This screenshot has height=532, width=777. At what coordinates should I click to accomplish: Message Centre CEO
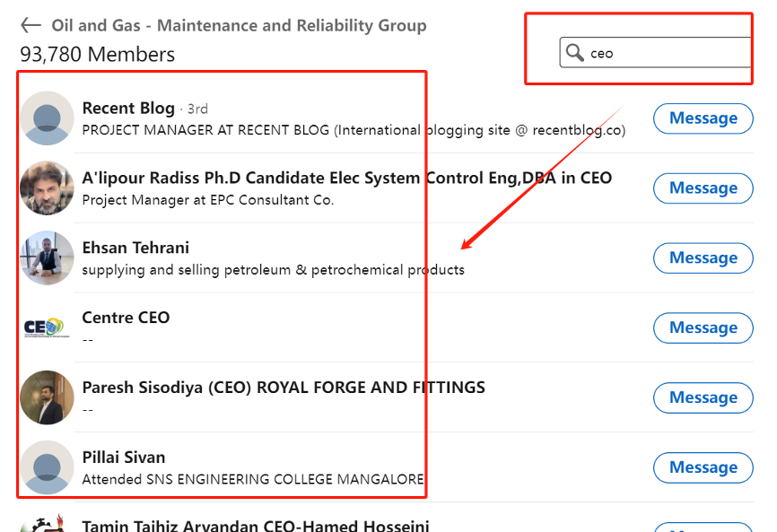703,328
